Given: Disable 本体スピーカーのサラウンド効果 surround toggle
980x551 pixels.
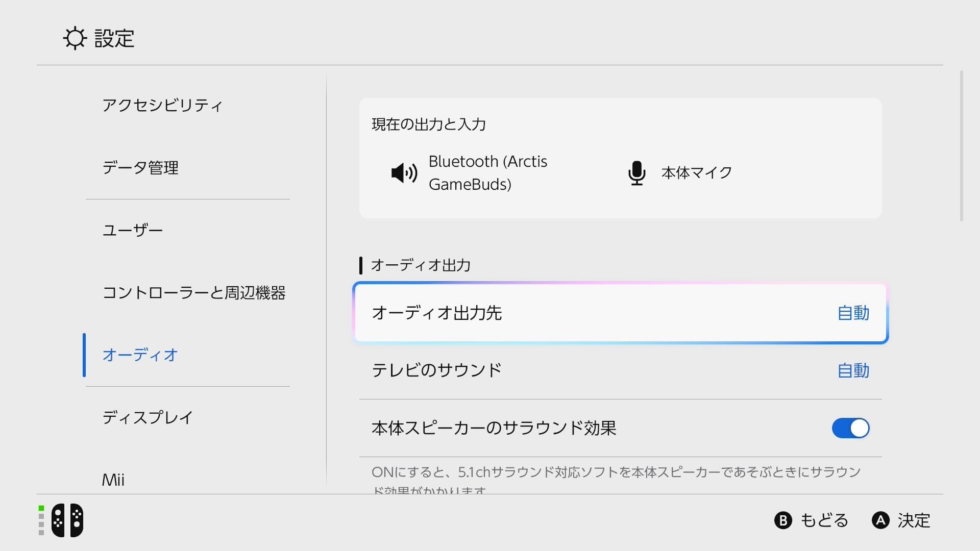Looking at the screenshot, I should coord(850,429).
